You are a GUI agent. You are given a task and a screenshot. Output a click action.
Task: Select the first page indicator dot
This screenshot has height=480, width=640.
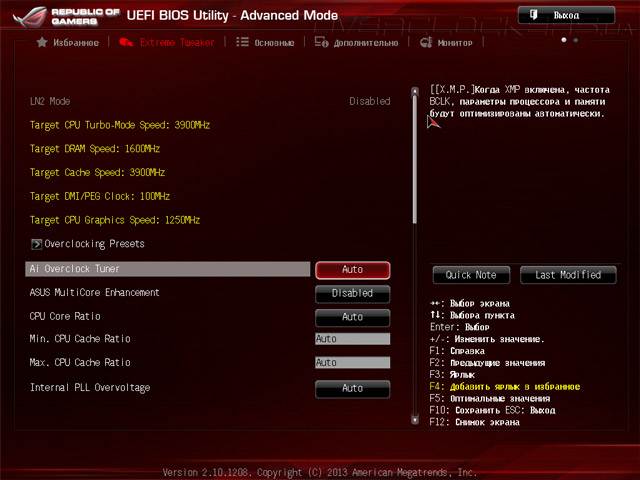(x=564, y=40)
